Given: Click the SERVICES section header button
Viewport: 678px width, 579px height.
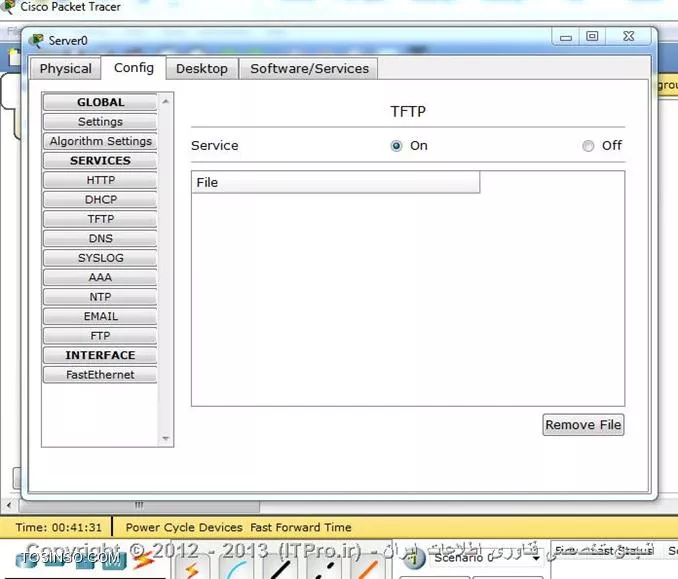Looking at the screenshot, I should point(100,161).
